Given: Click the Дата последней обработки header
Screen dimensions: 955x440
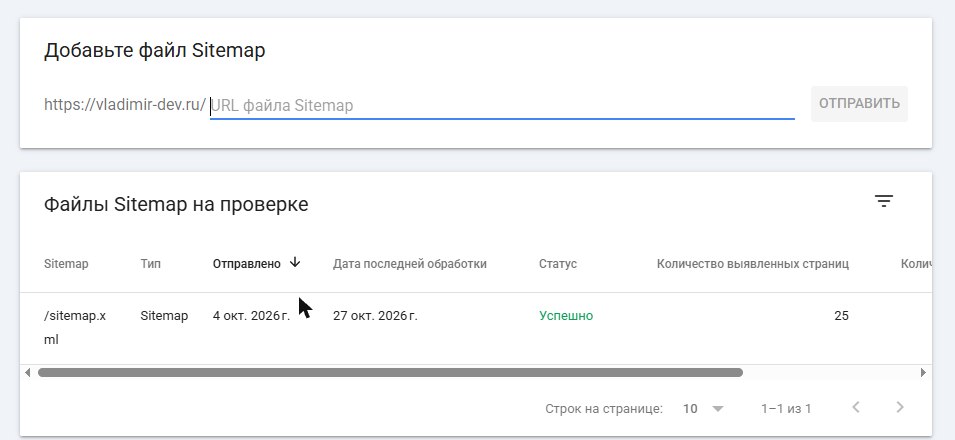Looking at the screenshot, I should pyautogui.click(x=409, y=264).
